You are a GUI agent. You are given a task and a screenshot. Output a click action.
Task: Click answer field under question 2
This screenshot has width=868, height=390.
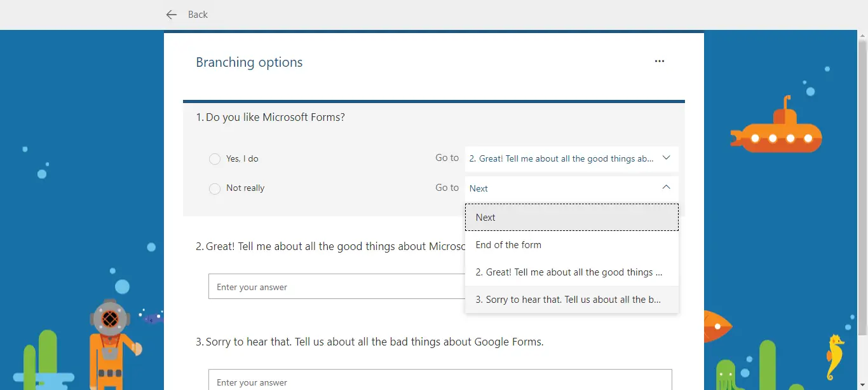(337, 286)
